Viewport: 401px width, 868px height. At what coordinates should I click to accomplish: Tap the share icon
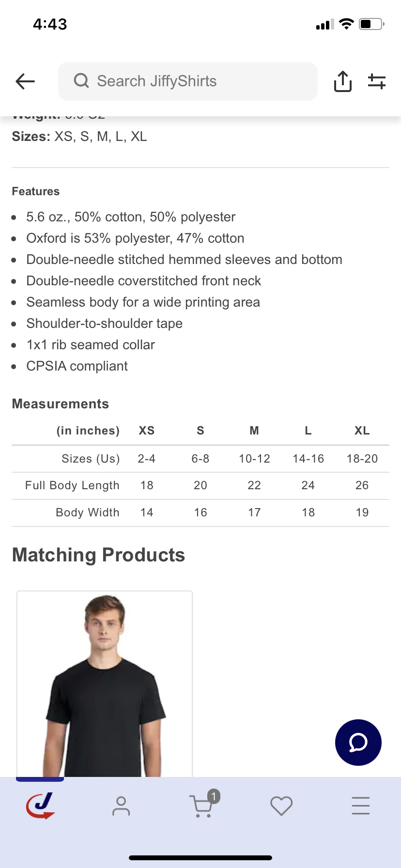click(x=342, y=81)
